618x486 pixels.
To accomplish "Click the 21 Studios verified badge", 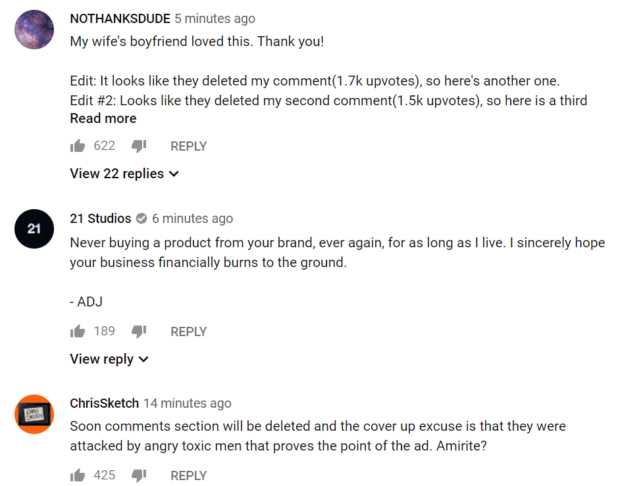I will point(142,219).
